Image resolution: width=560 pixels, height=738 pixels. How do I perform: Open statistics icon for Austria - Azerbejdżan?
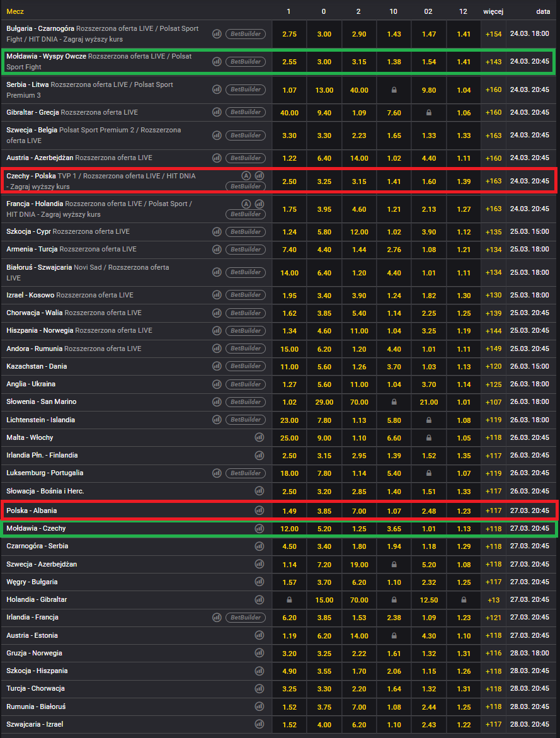[217, 158]
